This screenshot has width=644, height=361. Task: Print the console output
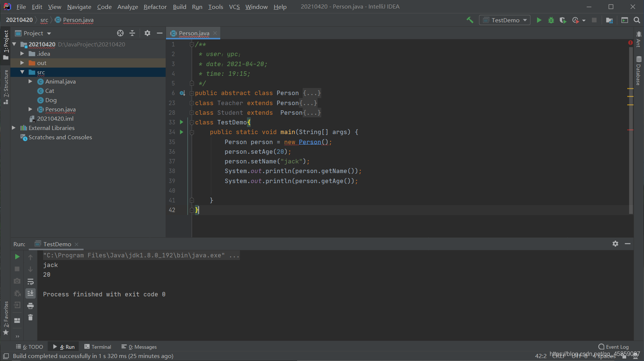point(30,306)
